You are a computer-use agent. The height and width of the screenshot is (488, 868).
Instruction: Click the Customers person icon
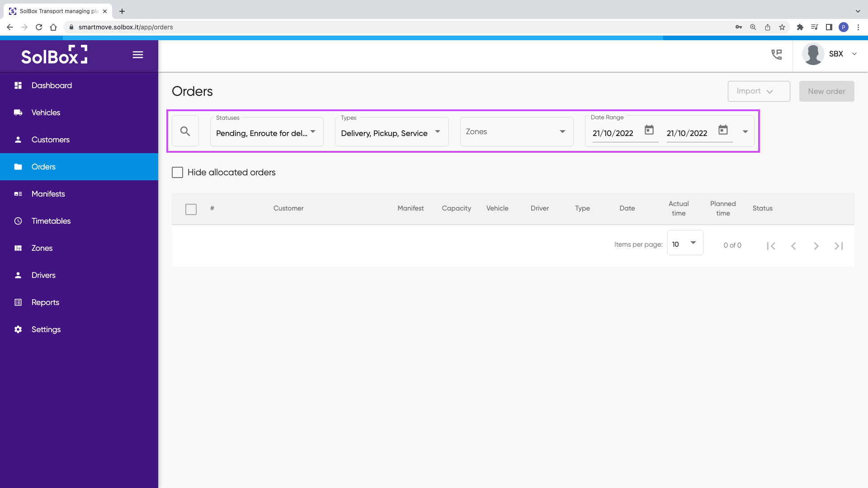pyautogui.click(x=18, y=140)
